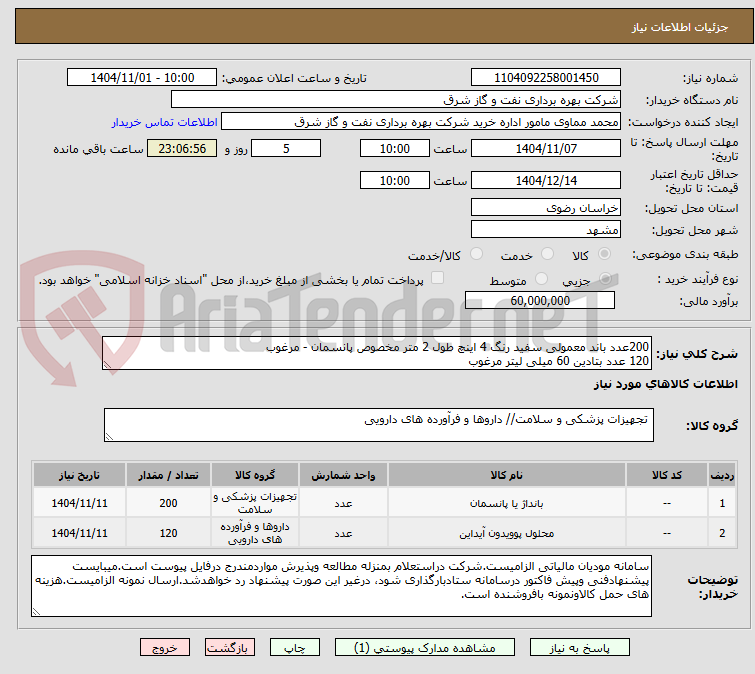Click the item name محلول پوویدون آیدین
Screen dimensions: 755x674
507,533
